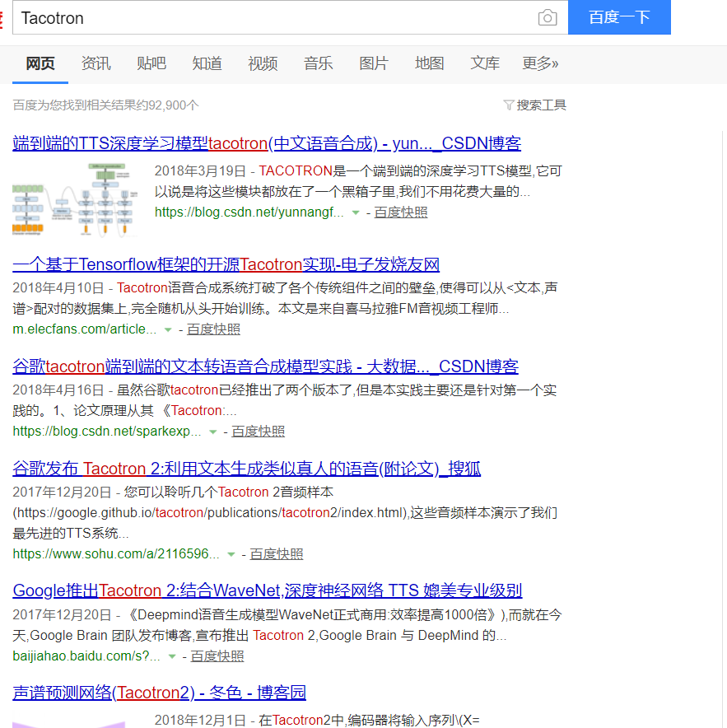Open 声谱预测网络(Tacotron2) - 冬色 - 博客园 link

pyautogui.click(x=159, y=693)
